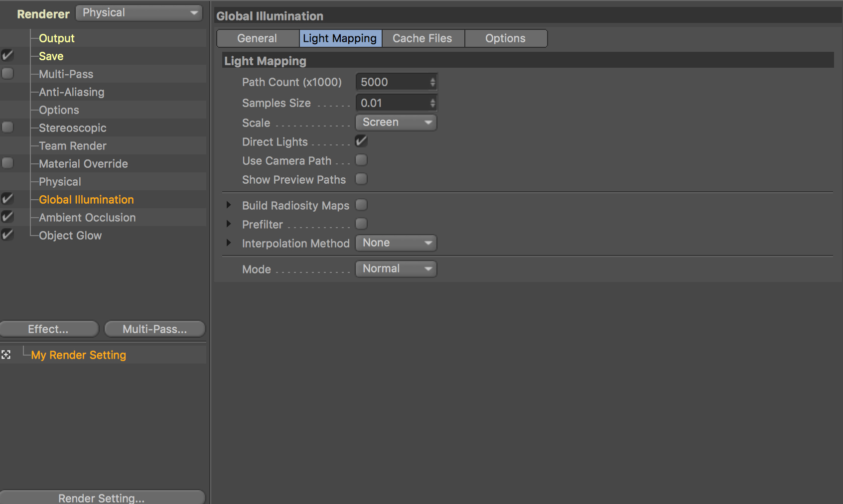Click the Render Setting... button

coord(102,498)
